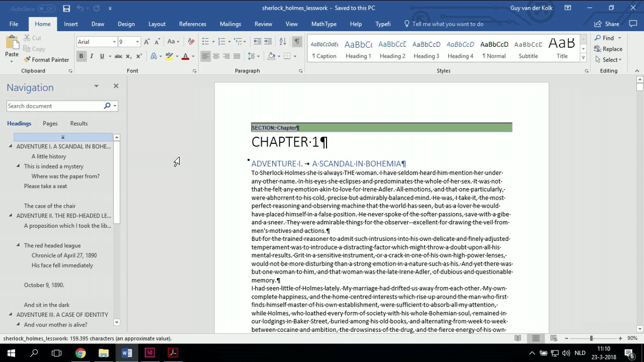Justify the paragraph text
The image size is (644, 362).
point(236,56)
